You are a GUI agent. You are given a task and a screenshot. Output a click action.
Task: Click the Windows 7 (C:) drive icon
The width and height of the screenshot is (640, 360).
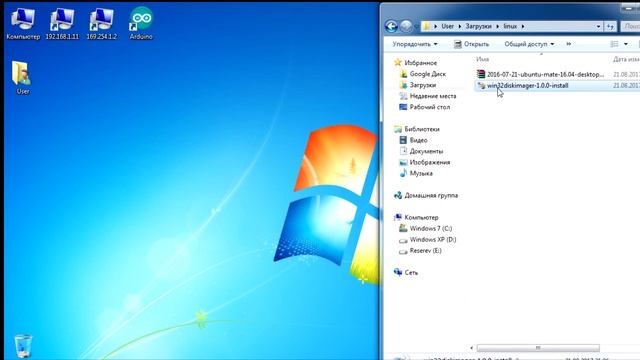click(403, 228)
